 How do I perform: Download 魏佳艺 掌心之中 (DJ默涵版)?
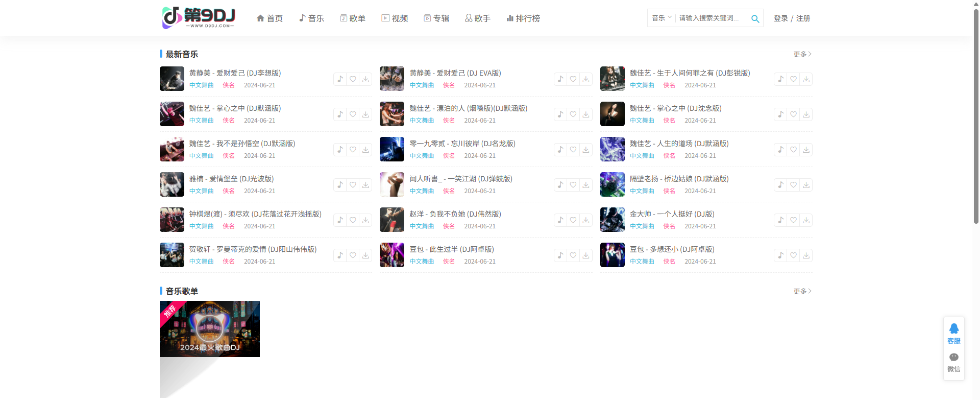365,114
